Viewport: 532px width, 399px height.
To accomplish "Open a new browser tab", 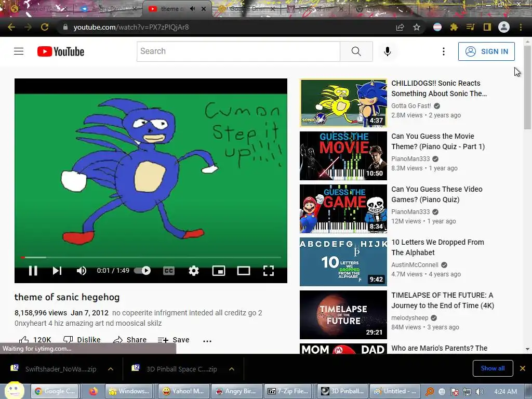I will click(x=429, y=9).
